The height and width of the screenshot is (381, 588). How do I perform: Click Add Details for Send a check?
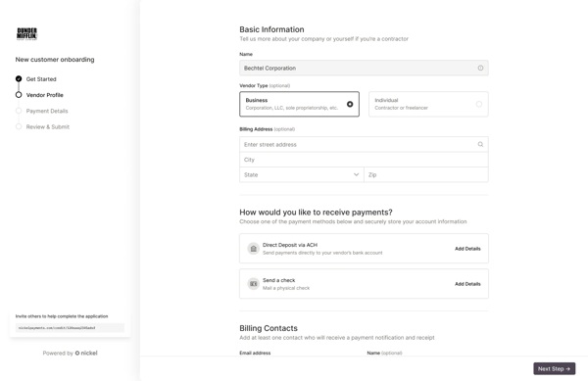[x=467, y=284]
